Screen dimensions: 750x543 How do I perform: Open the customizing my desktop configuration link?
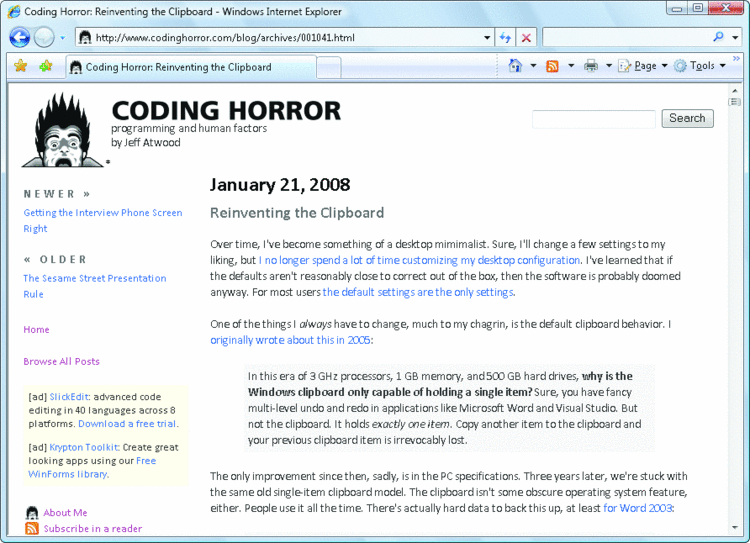(x=419, y=260)
